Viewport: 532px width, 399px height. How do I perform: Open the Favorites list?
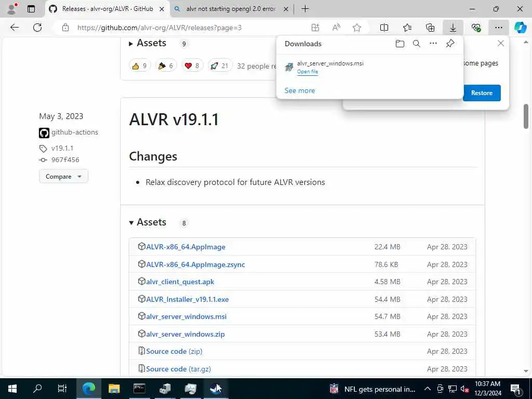tap(407, 28)
